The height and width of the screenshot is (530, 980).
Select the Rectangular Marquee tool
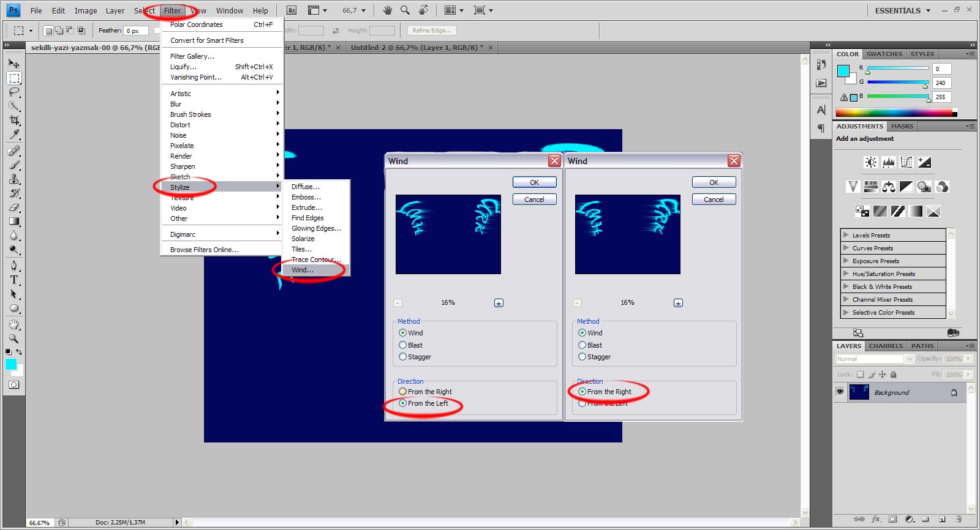(13, 78)
